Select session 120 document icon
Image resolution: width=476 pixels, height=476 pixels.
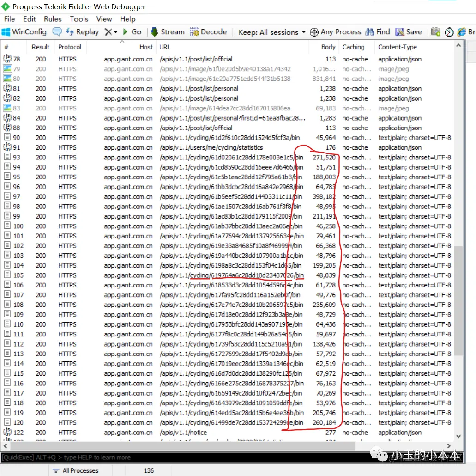coord(7,422)
